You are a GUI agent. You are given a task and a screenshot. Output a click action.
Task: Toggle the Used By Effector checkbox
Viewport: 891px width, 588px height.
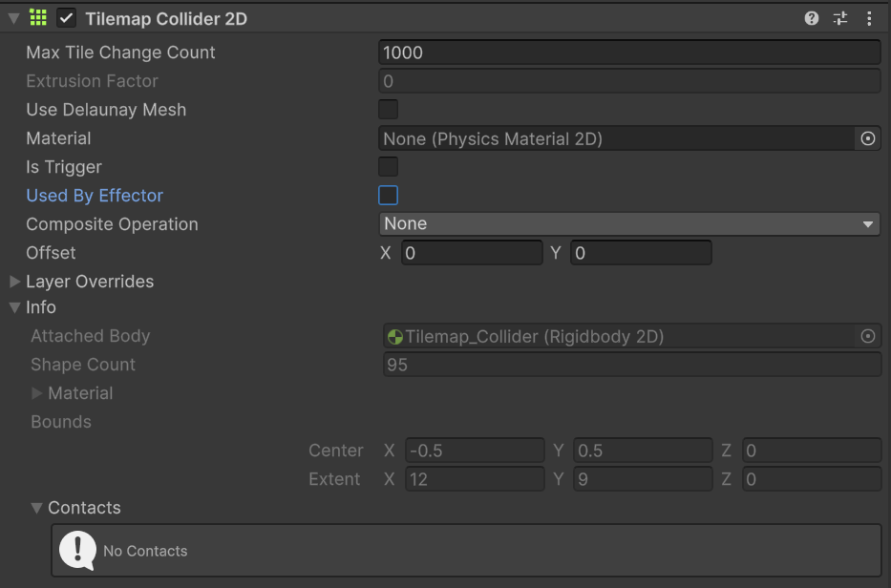coord(389,196)
